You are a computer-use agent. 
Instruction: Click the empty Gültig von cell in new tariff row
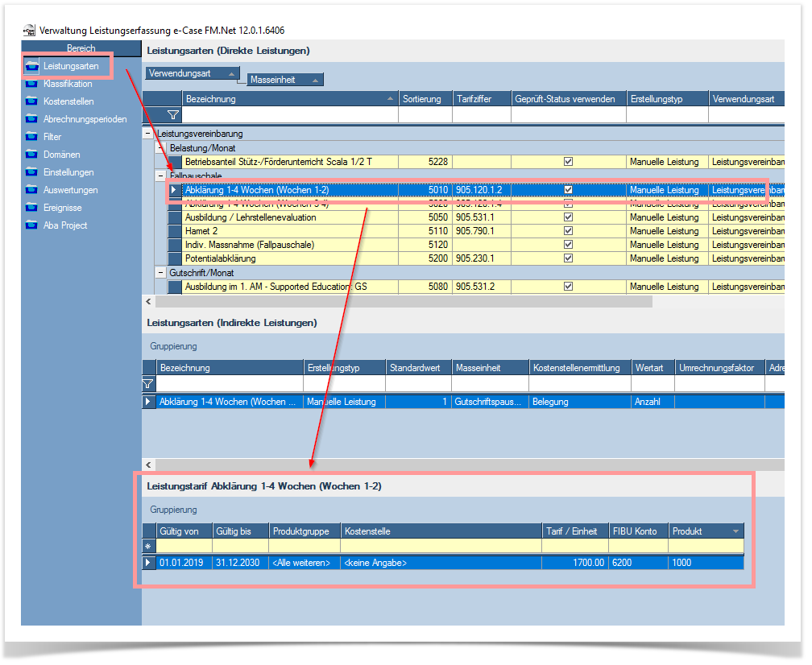[x=184, y=546]
